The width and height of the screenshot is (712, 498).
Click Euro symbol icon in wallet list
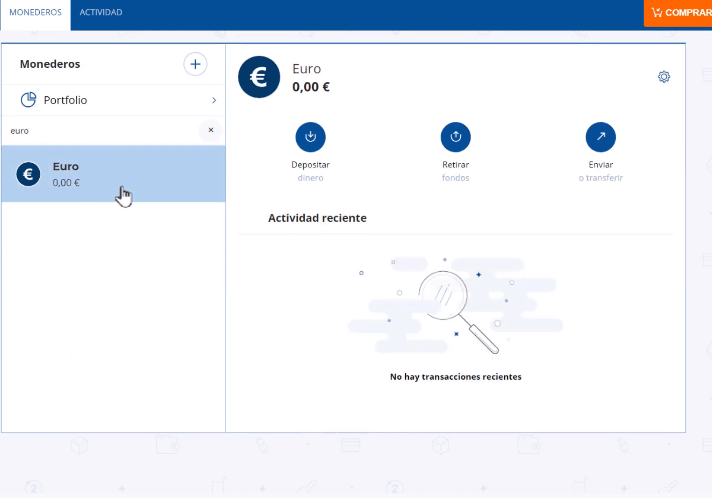point(28,174)
